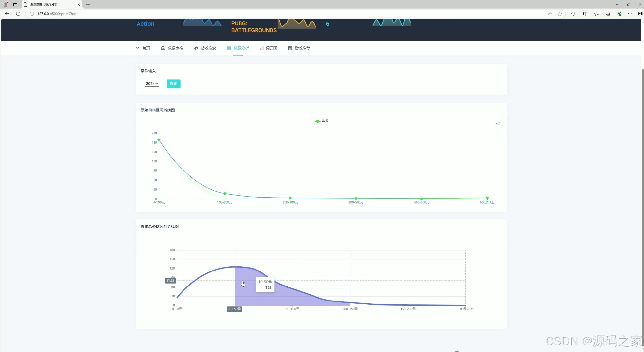This screenshot has height=352, width=644.
Task: Open the Collections icon in toolbar
Action: (607, 14)
